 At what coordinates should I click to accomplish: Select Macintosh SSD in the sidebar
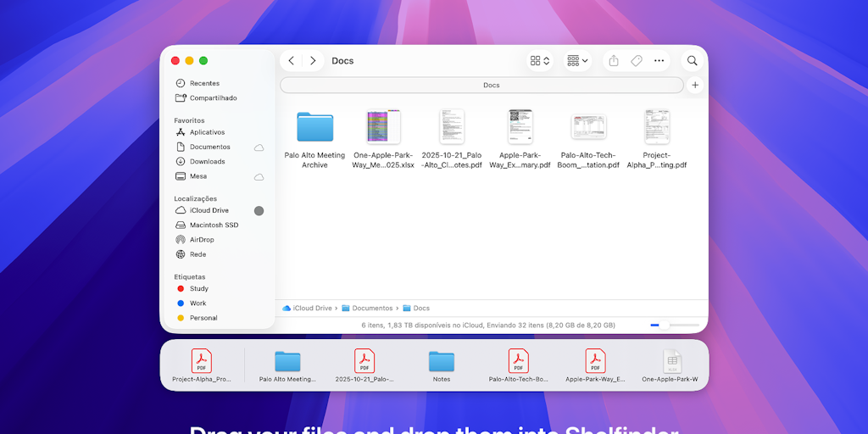tap(213, 225)
